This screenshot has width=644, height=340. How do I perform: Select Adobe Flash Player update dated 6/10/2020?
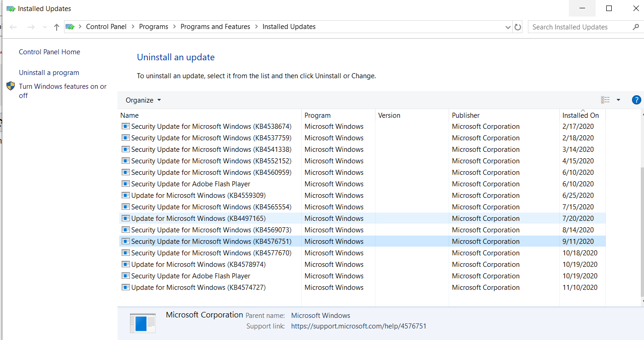click(362, 184)
